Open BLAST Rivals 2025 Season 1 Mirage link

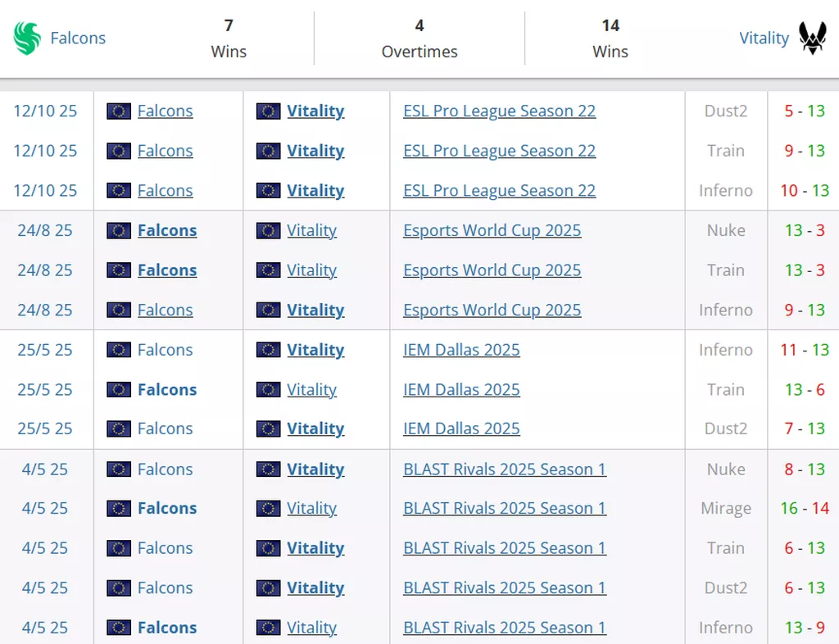[x=504, y=509]
